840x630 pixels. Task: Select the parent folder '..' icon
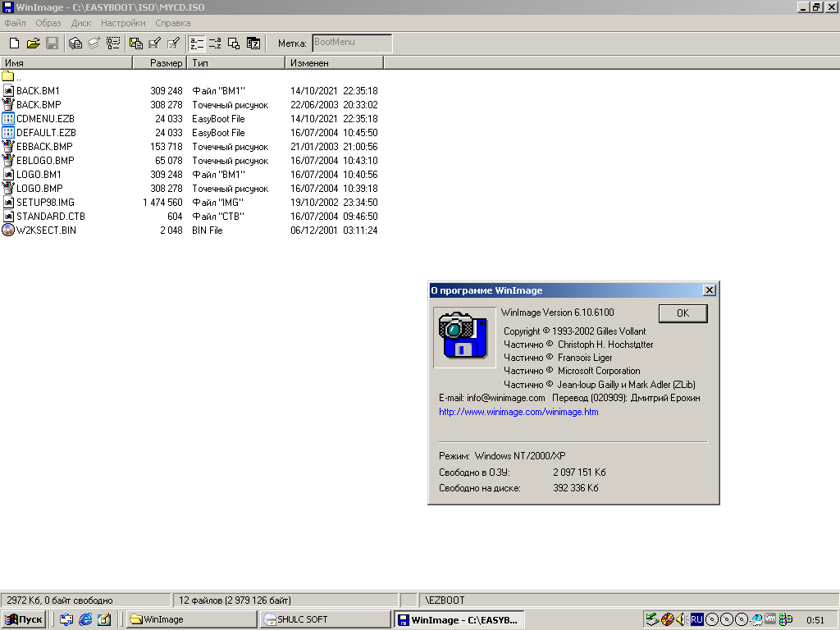(7, 76)
